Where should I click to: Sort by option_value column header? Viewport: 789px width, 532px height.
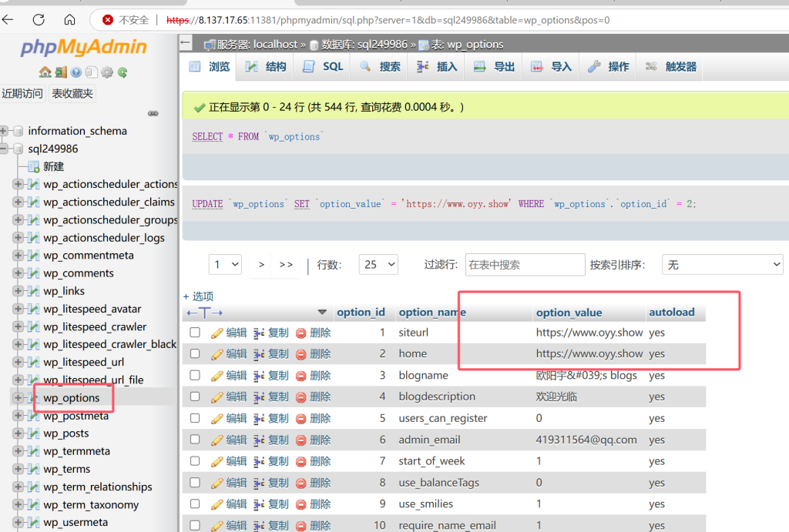569,313
